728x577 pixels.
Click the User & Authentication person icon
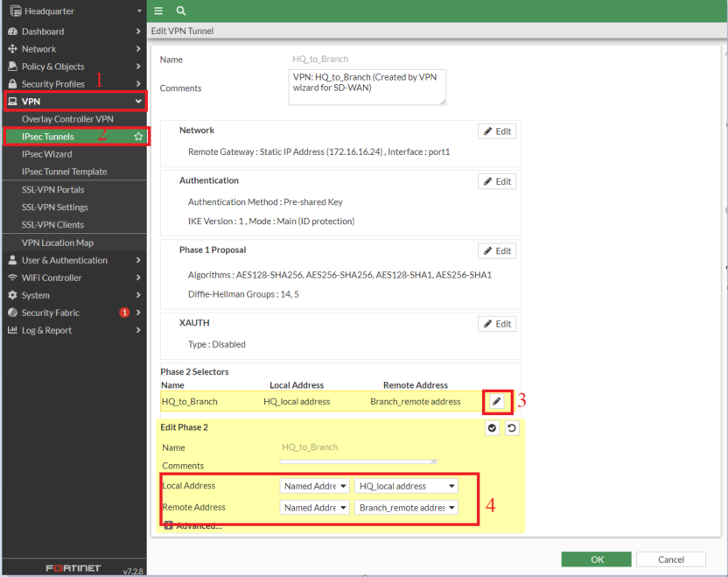point(12,260)
